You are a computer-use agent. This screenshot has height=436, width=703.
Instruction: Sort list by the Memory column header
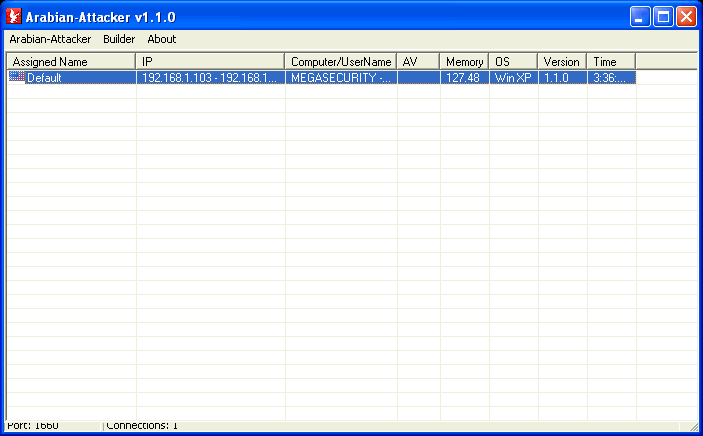tap(464, 62)
